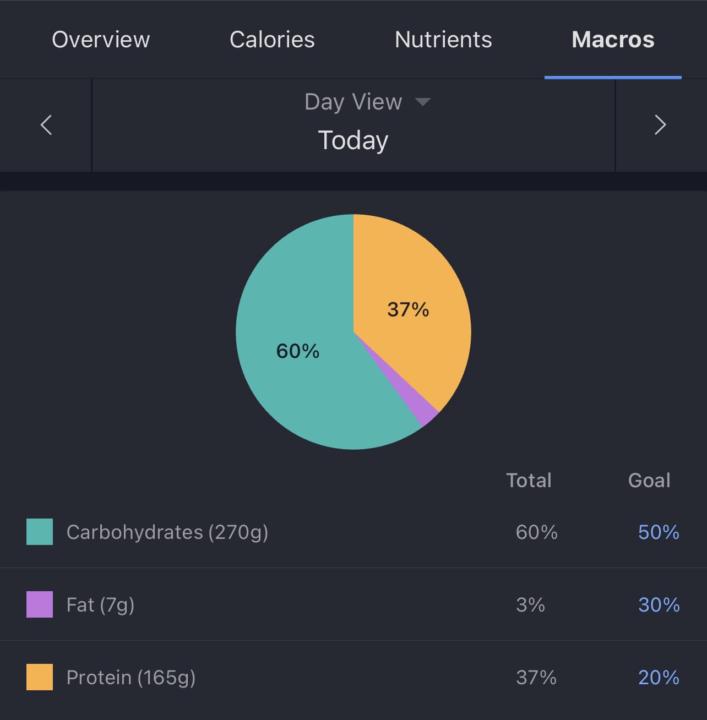Select the Fat (7g) row label

[x=100, y=604]
